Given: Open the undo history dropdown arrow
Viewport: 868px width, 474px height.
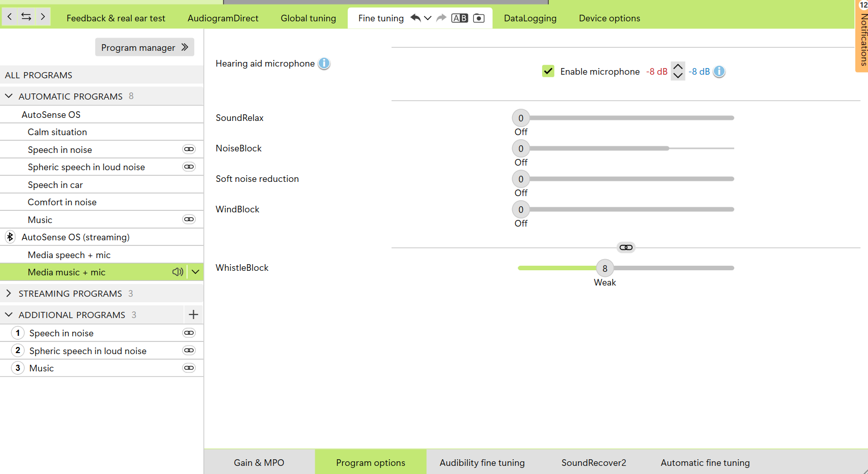Looking at the screenshot, I should pos(428,18).
